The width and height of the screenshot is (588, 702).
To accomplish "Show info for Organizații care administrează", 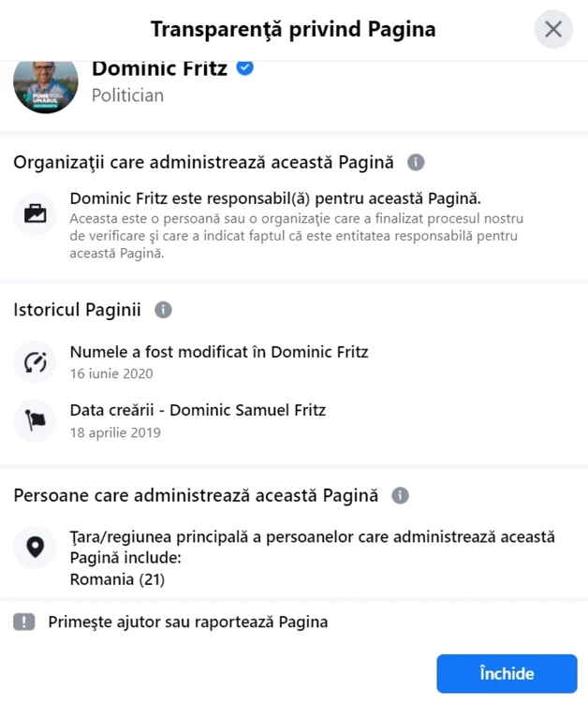I will pyautogui.click(x=416, y=162).
